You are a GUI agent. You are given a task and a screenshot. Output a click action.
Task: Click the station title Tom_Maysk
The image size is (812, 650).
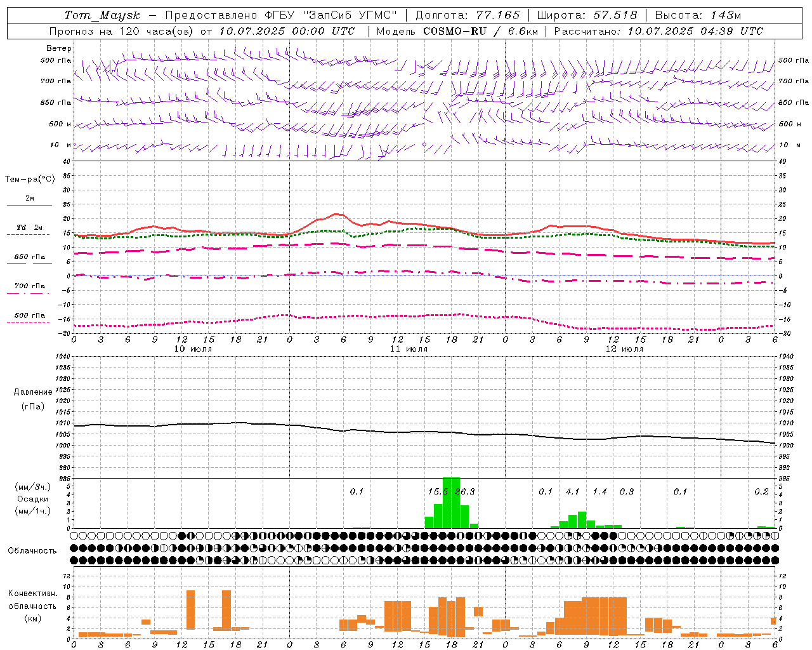102,15
